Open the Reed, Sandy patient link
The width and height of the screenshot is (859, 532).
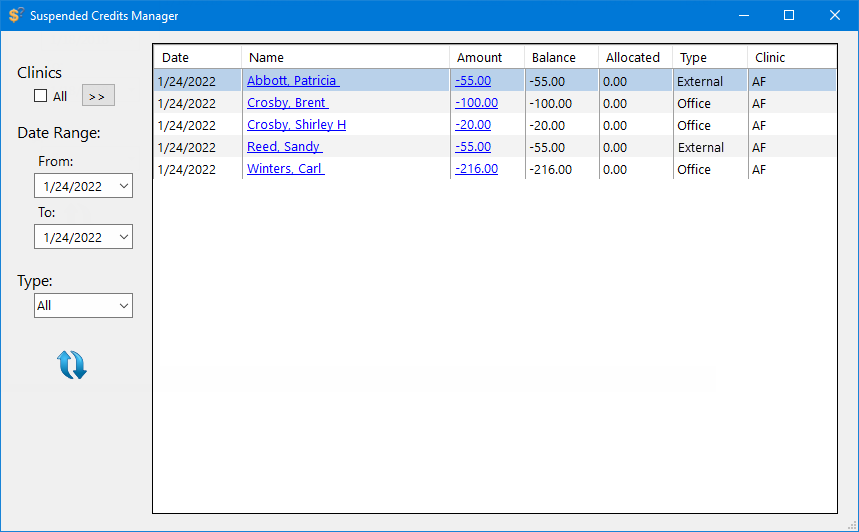coord(284,147)
